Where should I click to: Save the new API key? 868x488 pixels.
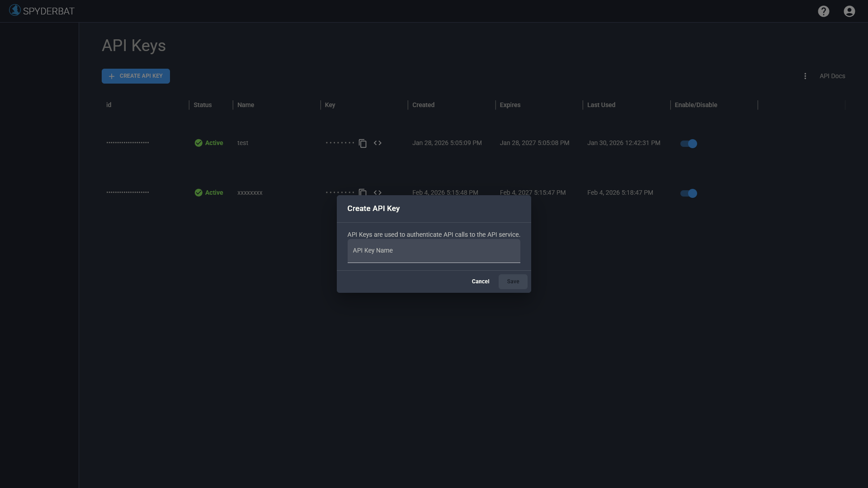pos(513,281)
